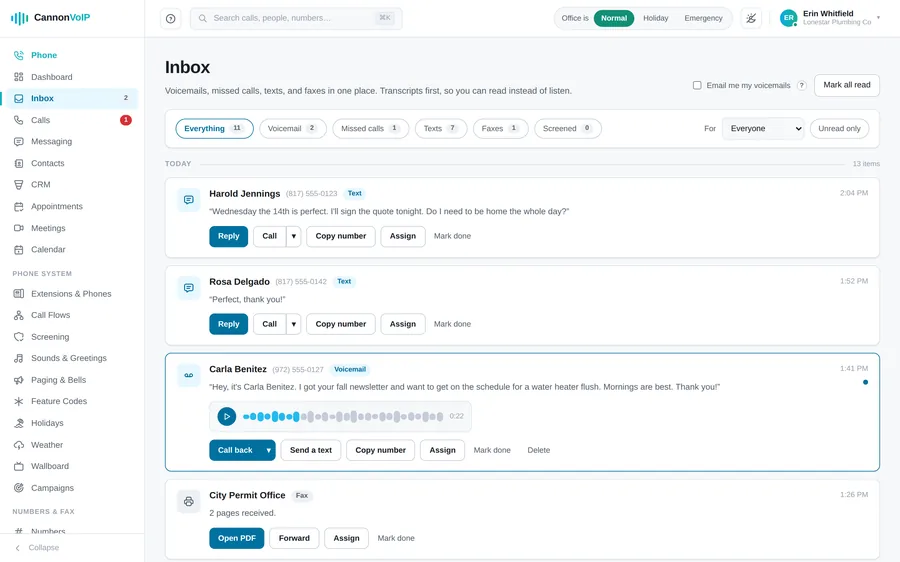Image resolution: width=900 pixels, height=562 pixels.
Task: Open Inbox in the sidebar
Action: (x=72, y=98)
